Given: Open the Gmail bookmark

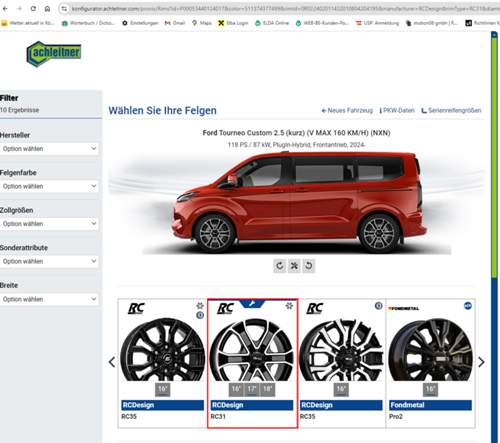Looking at the screenshot, I should [175, 23].
